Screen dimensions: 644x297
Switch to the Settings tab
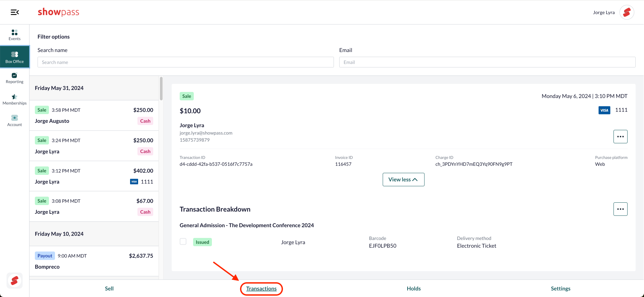pyautogui.click(x=561, y=289)
